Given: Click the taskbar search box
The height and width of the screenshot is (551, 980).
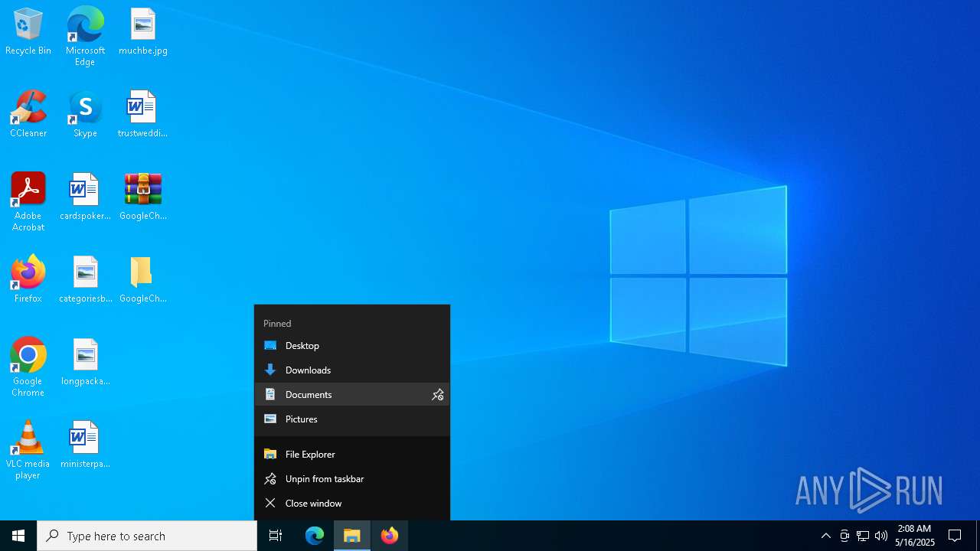Looking at the screenshot, I should coord(147,536).
